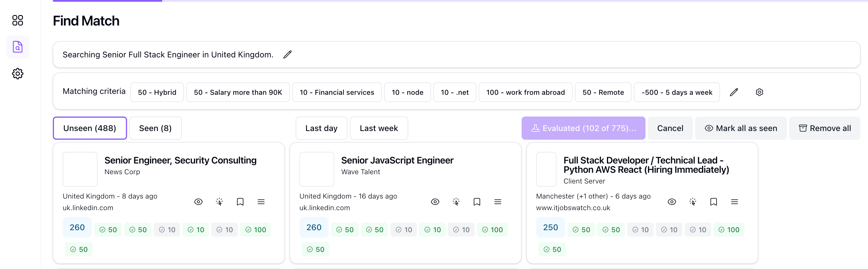Image resolution: width=868 pixels, height=269 pixels.
Task: Mark Wave Talent job as seen eye icon
Action: (435, 202)
